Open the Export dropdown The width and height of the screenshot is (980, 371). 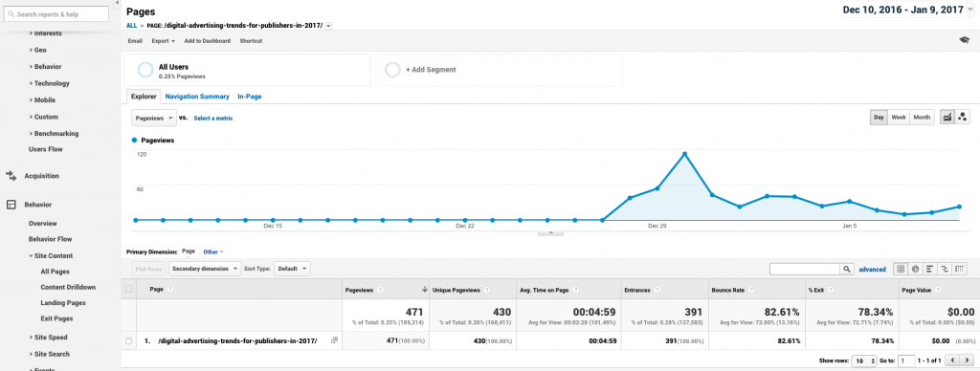pyautogui.click(x=163, y=40)
